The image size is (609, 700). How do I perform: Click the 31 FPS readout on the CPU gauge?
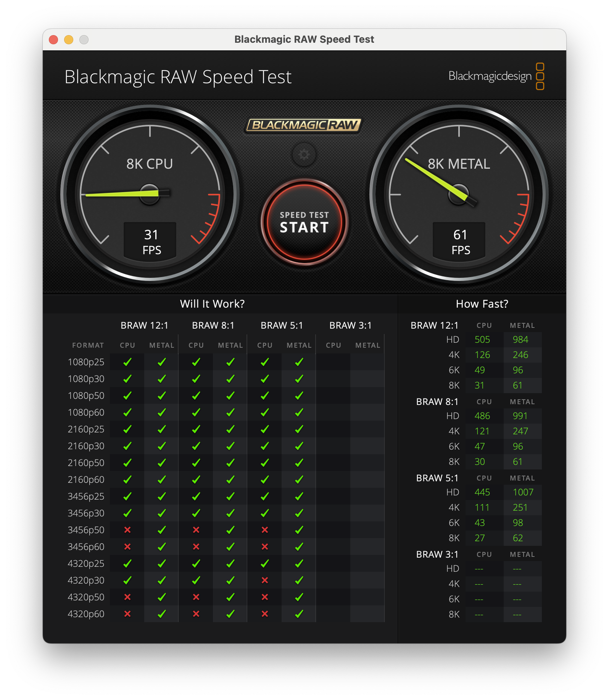pyautogui.click(x=150, y=242)
